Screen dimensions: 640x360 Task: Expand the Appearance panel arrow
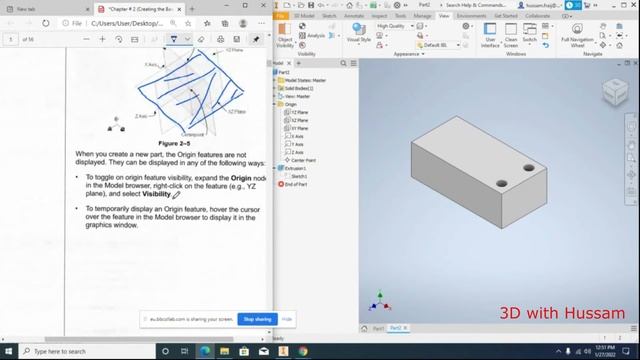click(x=423, y=54)
